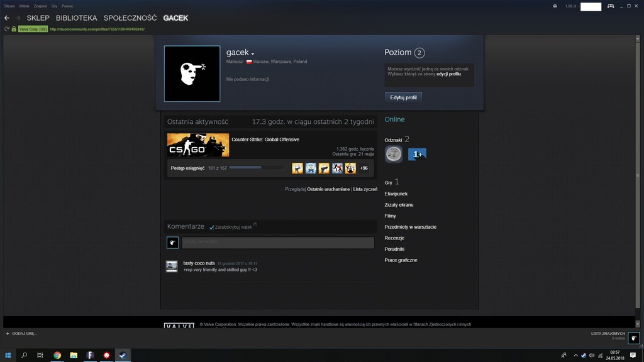Image resolution: width=644 pixels, height=362 pixels.
Task: Click the +96 more achievements link
Action: pos(364,168)
